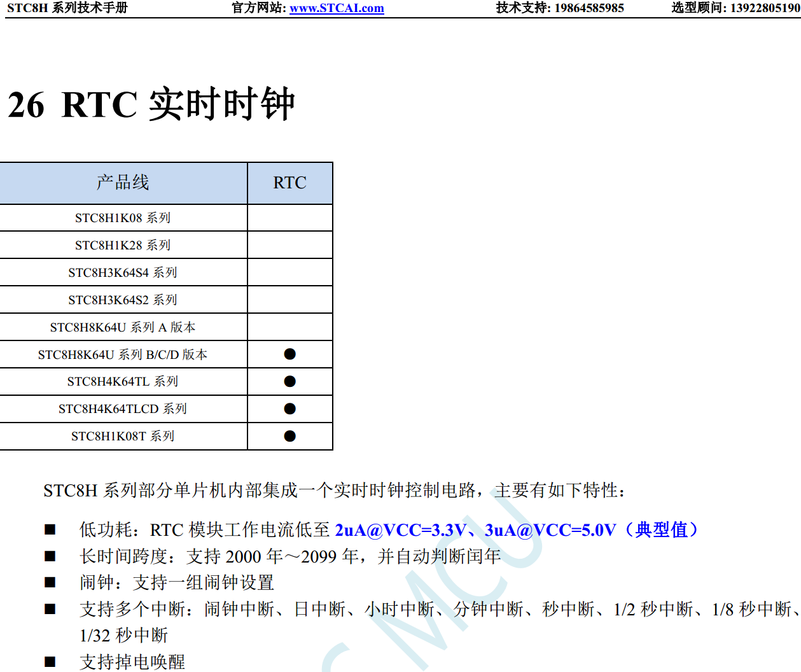Viewport: 801px width, 672px height.
Task: Click the bullet line 支持掉电唤醒
Action: (132, 662)
